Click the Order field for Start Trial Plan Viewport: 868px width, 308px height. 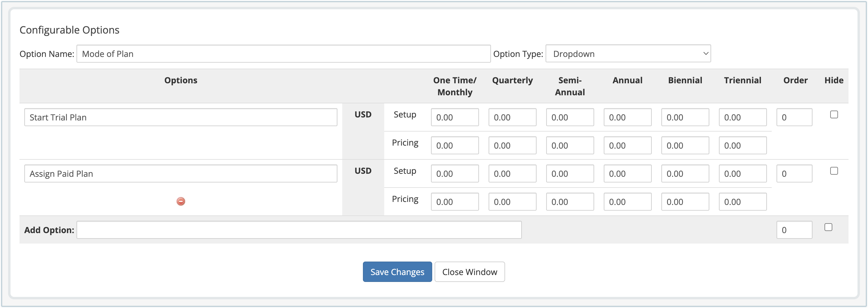(794, 117)
